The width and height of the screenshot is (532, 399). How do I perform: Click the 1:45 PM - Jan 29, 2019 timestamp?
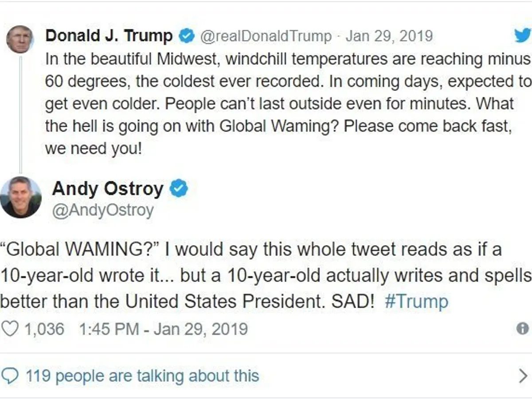163,329
